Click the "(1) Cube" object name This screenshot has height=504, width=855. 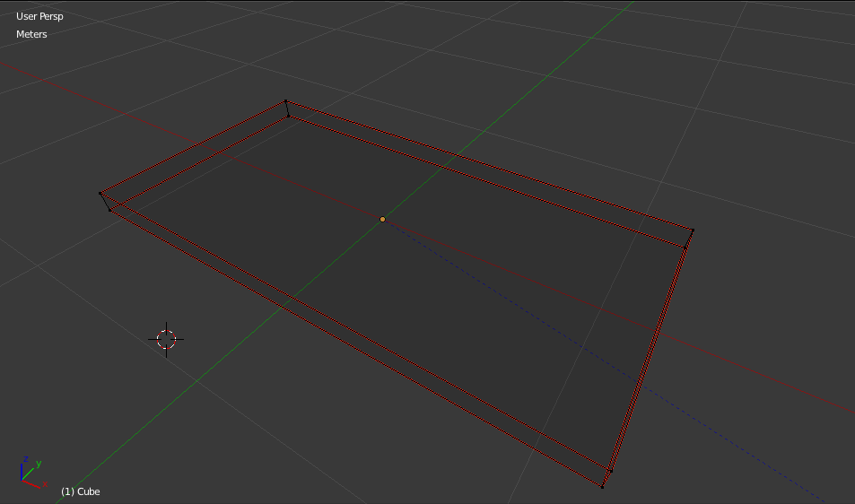81,491
